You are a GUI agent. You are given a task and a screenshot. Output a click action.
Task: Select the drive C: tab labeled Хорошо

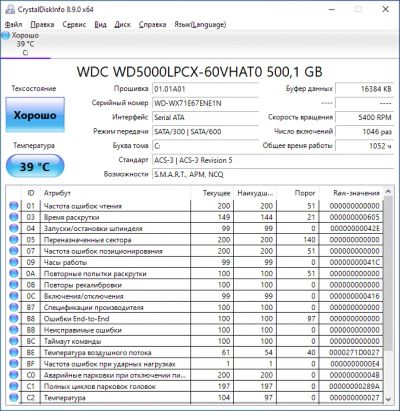(25, 44)
